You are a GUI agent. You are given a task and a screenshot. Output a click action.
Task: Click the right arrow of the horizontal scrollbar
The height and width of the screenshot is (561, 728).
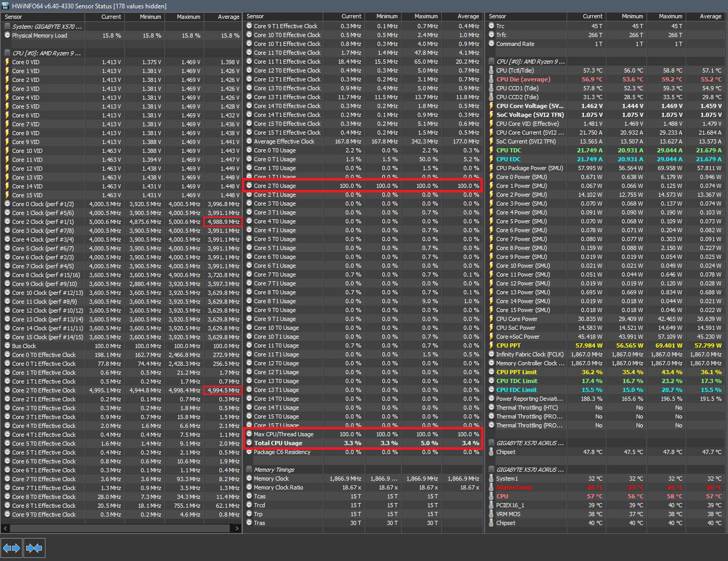point(237,528)
